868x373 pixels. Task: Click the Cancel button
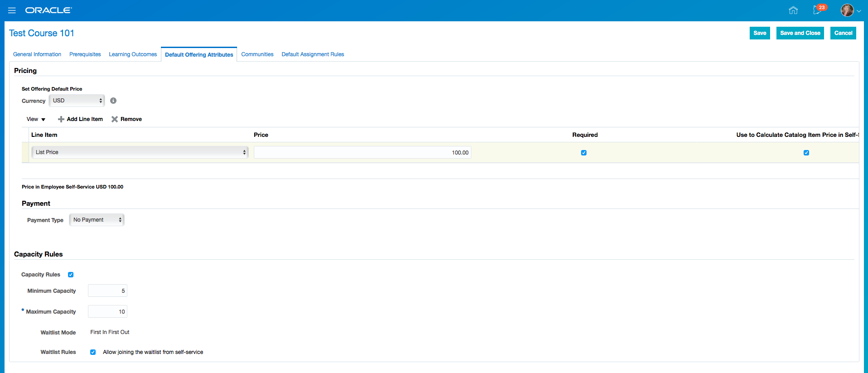(x=843, y=33)
